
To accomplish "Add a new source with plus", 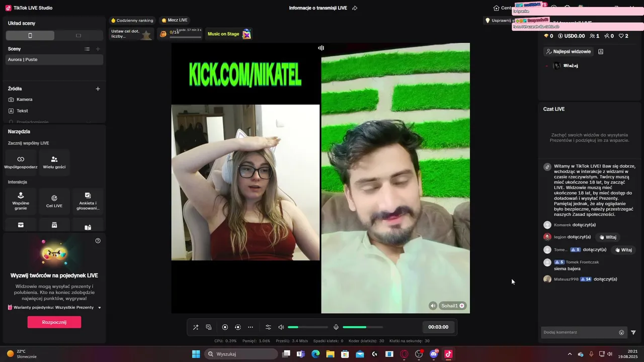I will click(x=98, y=88).
